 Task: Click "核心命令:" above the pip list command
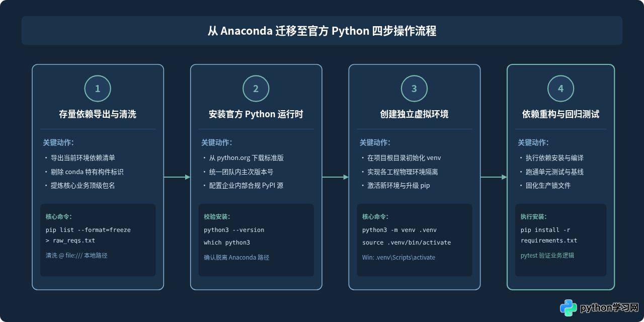click(59, 216)
